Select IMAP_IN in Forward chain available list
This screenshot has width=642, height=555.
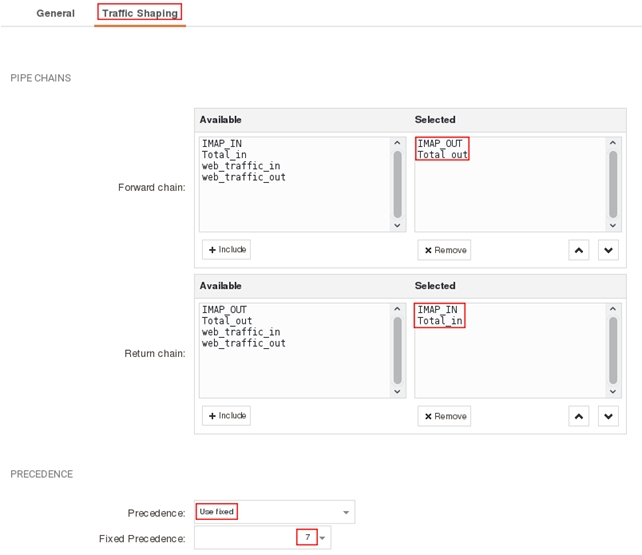click(x=221, y=144)
